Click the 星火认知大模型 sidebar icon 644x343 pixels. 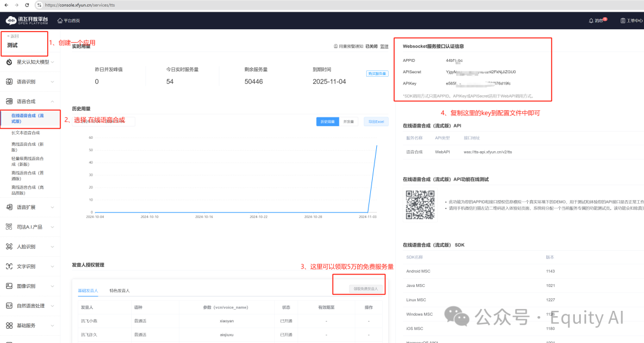9,62
